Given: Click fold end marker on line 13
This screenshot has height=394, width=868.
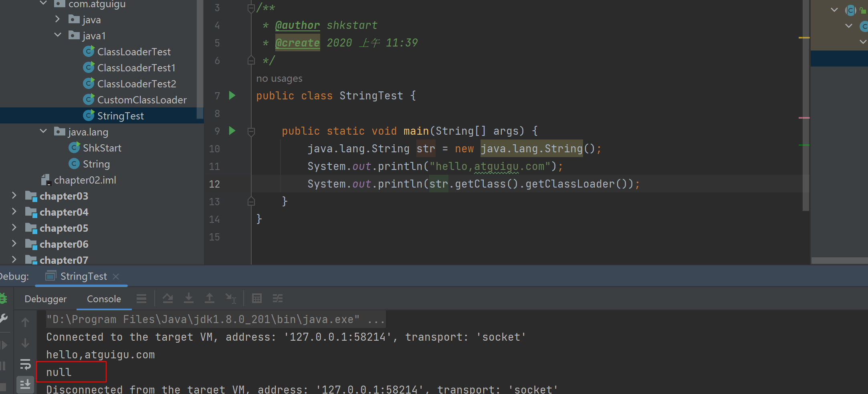Looking at the screenshot, I should [x=251, y=201].
